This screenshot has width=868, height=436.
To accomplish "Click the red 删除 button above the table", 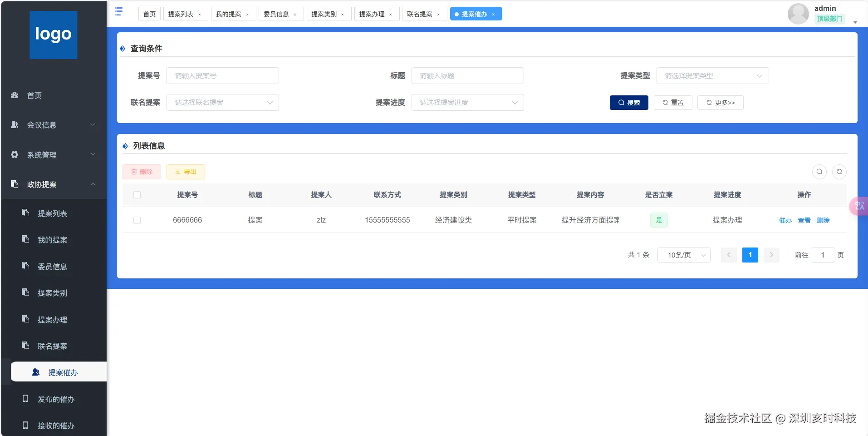I will tap(142, 172).
